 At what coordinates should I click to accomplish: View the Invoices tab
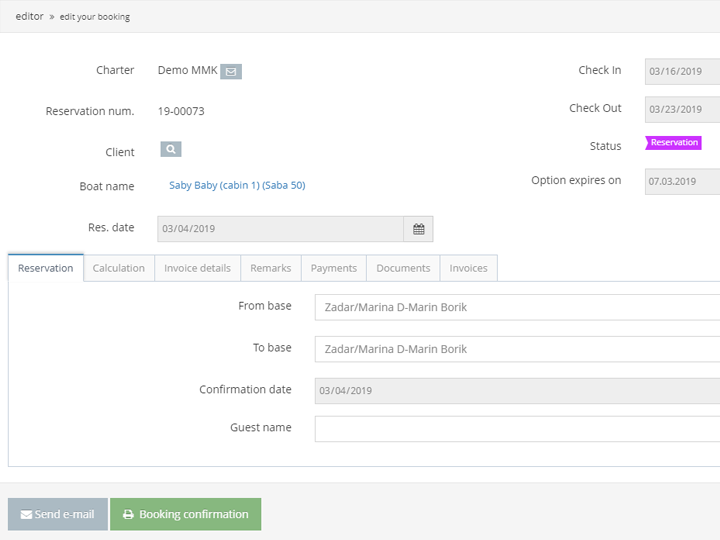[468, 268]
